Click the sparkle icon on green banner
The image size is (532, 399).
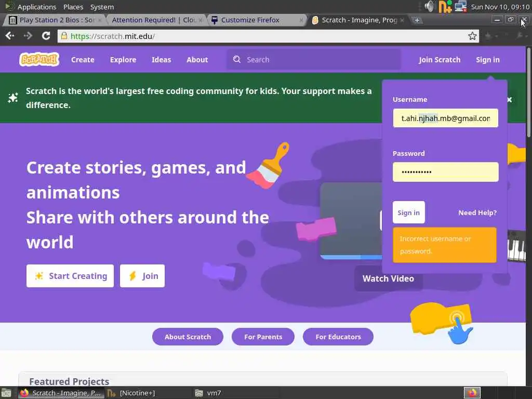(x=13, y=98)
